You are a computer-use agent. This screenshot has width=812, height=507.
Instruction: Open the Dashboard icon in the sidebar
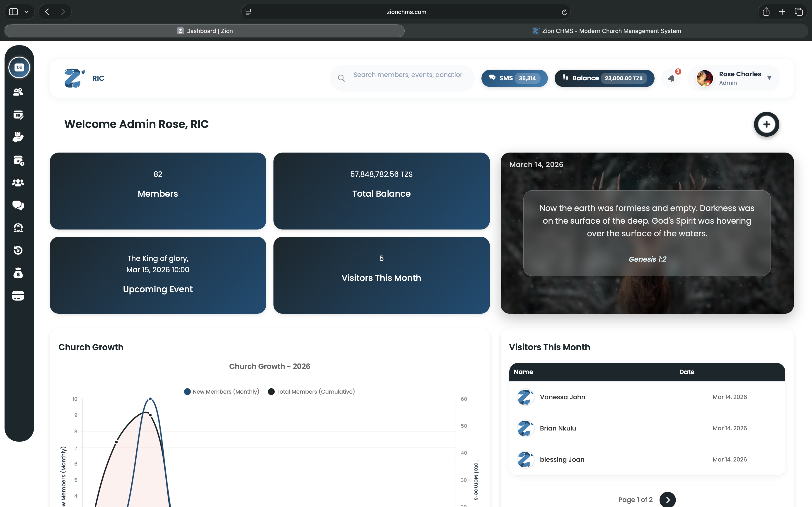(x=19, y=67)
